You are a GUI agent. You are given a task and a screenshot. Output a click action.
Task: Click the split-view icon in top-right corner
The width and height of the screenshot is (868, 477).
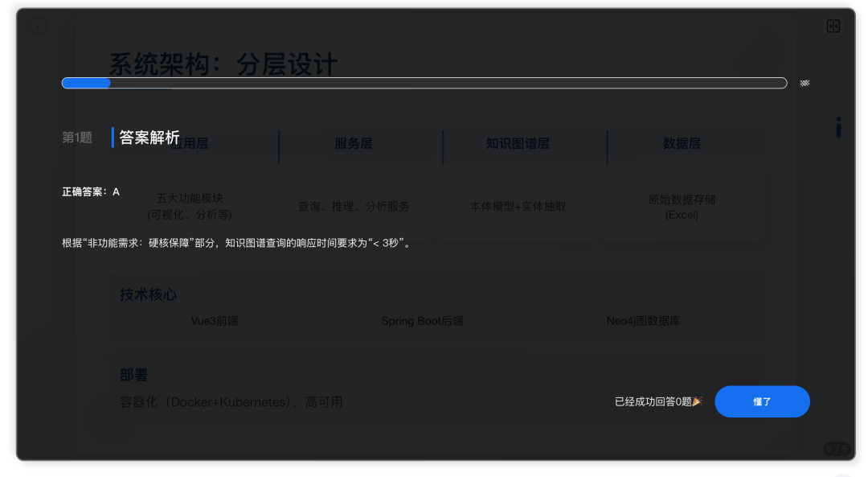(833, 26)
